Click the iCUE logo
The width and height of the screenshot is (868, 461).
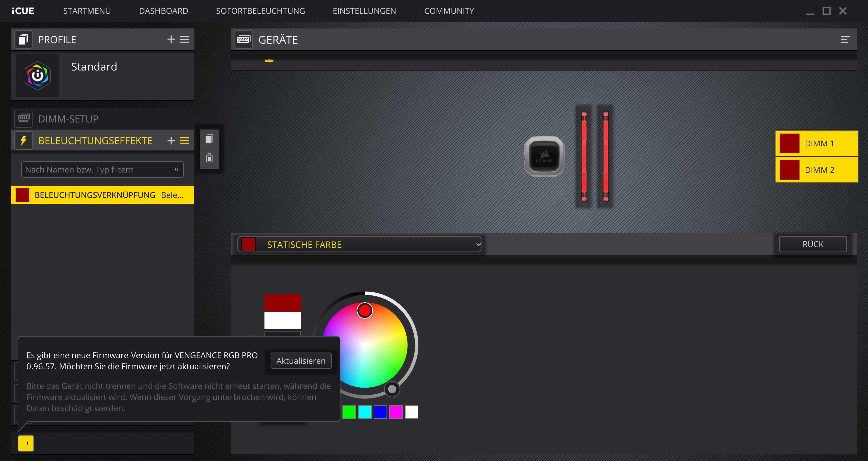(x=23, y=11)
